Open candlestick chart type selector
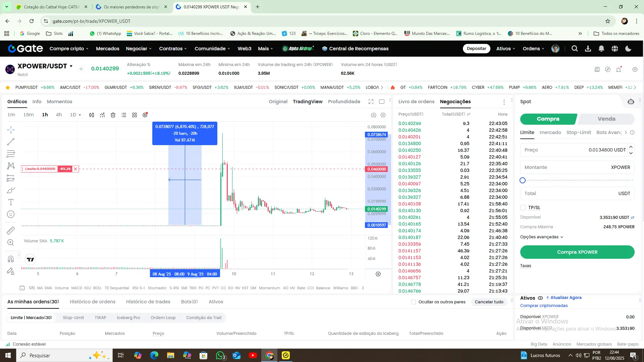The image size is (644, 362). [92, 115]
